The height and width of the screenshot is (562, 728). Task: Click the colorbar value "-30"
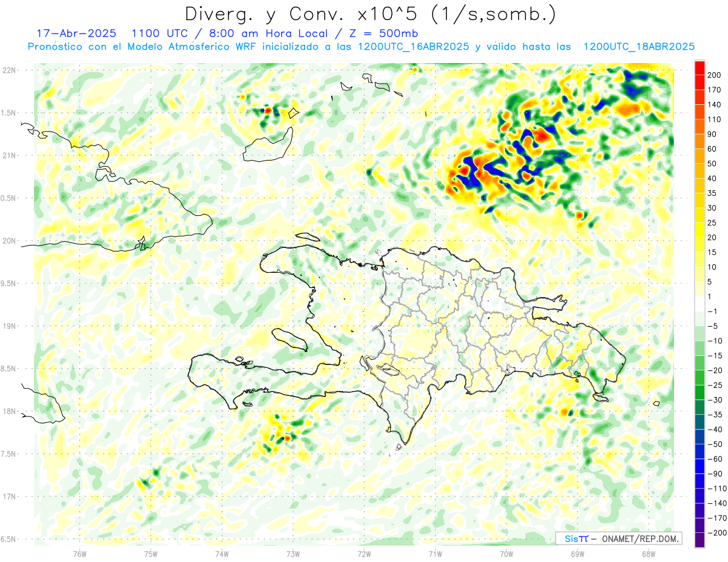[716, 400]
